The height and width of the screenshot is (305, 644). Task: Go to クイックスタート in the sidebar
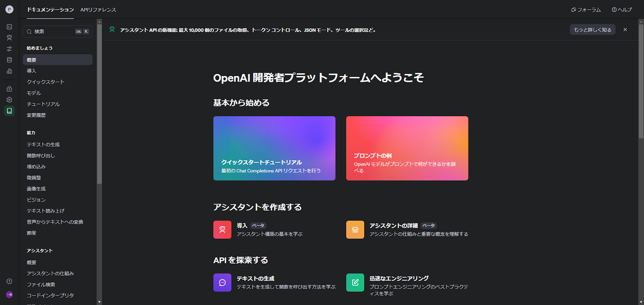45,82
